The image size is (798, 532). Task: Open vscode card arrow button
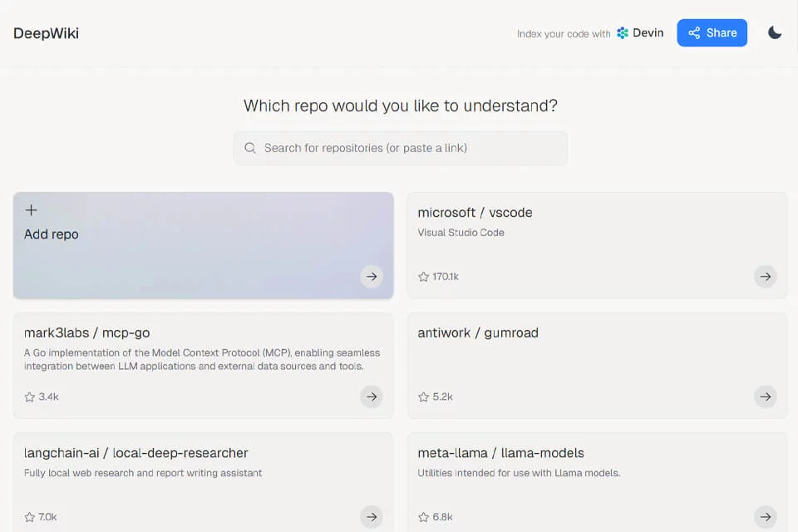point(765,277)
